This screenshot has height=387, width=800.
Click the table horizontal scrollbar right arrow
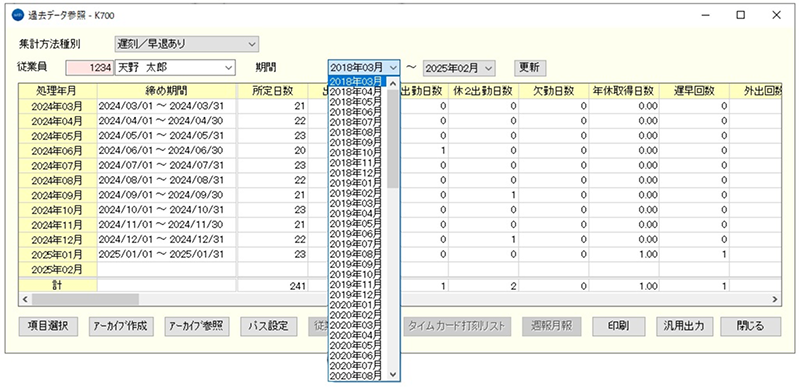775,299
